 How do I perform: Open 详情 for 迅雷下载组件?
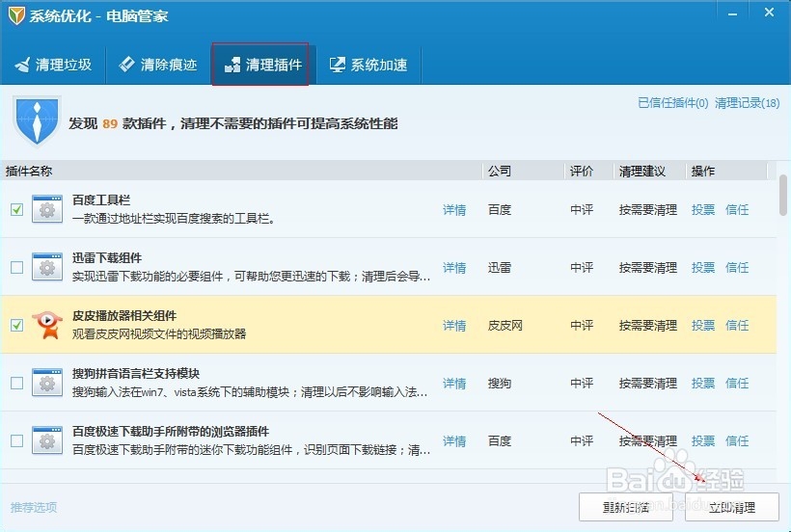click(x=454, y=268)
